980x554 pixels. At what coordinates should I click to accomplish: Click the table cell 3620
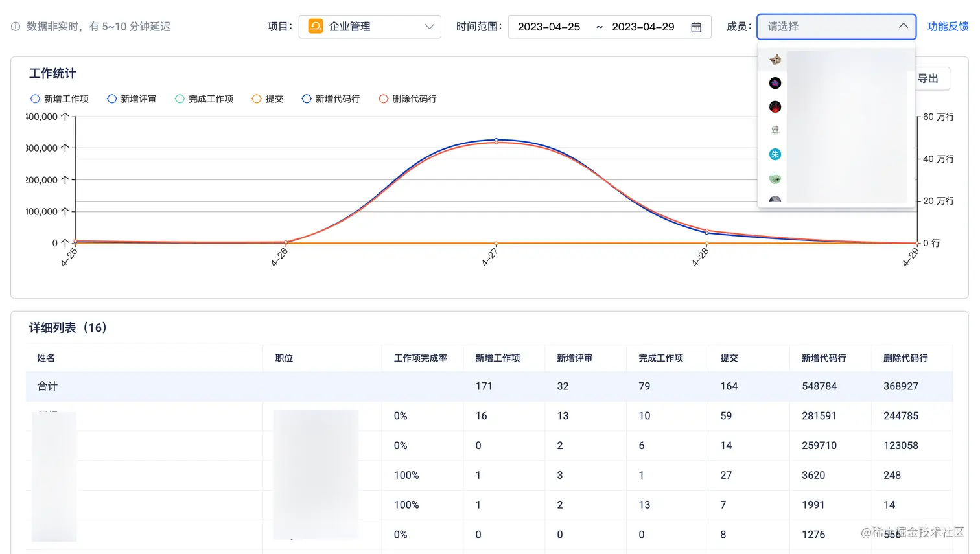tap(813, 476)
